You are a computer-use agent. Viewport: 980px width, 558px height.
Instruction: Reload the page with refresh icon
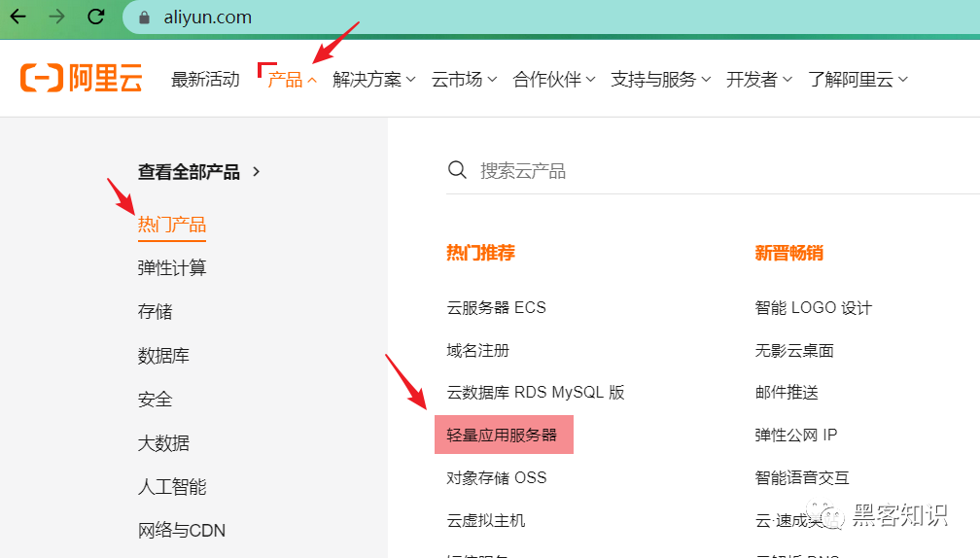pos(95,17)
